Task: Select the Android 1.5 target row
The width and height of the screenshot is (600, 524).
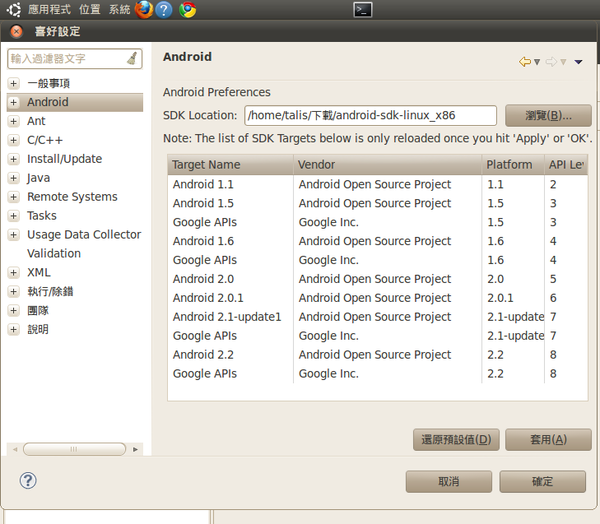Action: point(378,203)
